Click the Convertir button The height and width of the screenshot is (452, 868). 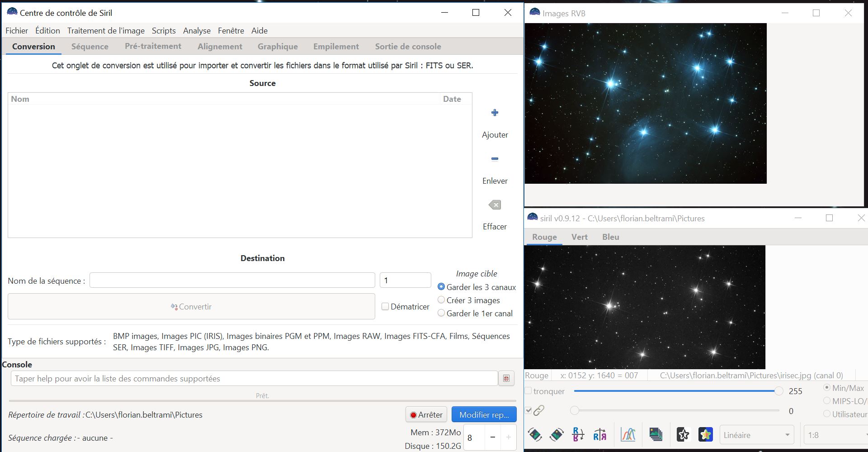point(191,306)
